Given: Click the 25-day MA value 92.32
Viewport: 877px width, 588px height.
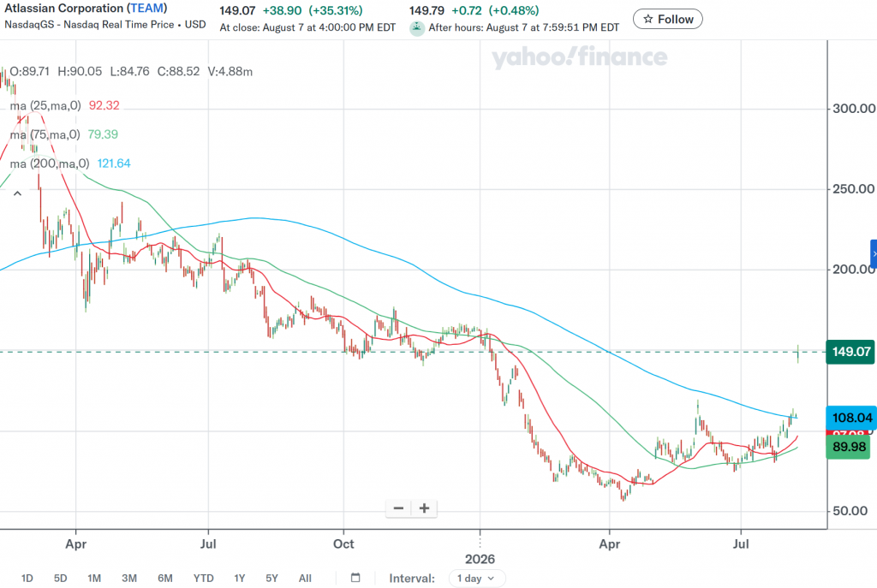Looking at the screenshot, I should click(104, 105).
